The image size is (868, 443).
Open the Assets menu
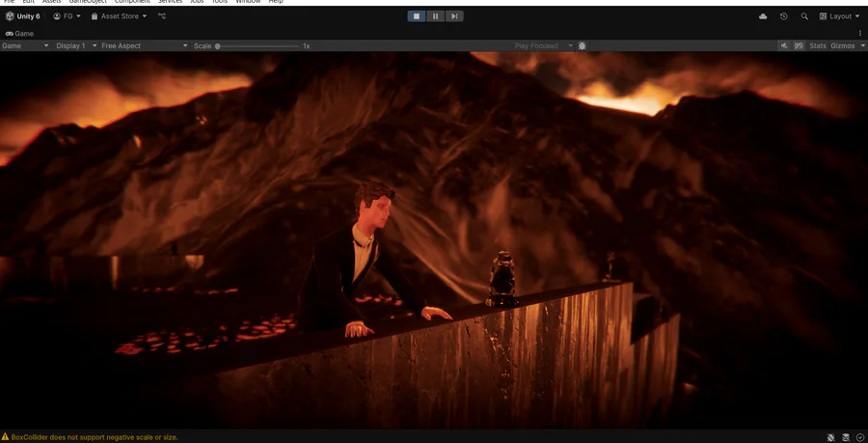click(x=51, y=2)
